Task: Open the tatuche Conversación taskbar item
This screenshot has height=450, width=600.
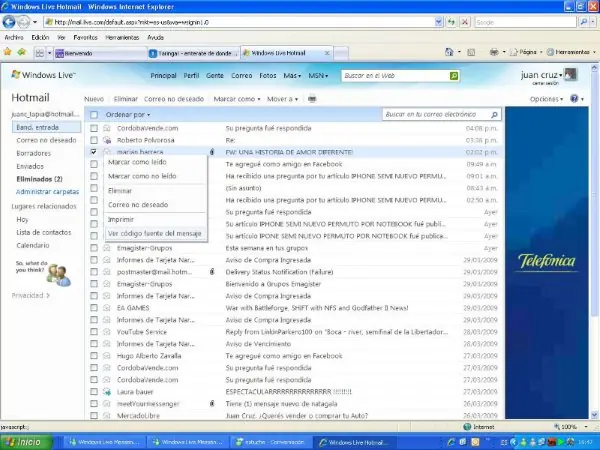Action: [x=271, y=442]
